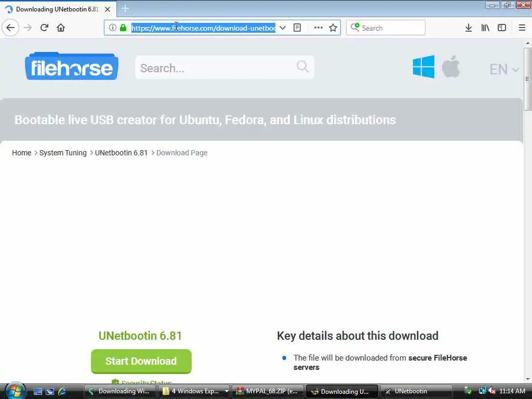The image size is (532, 399).
Task: Reload the current page
Action: click(44, 28)
